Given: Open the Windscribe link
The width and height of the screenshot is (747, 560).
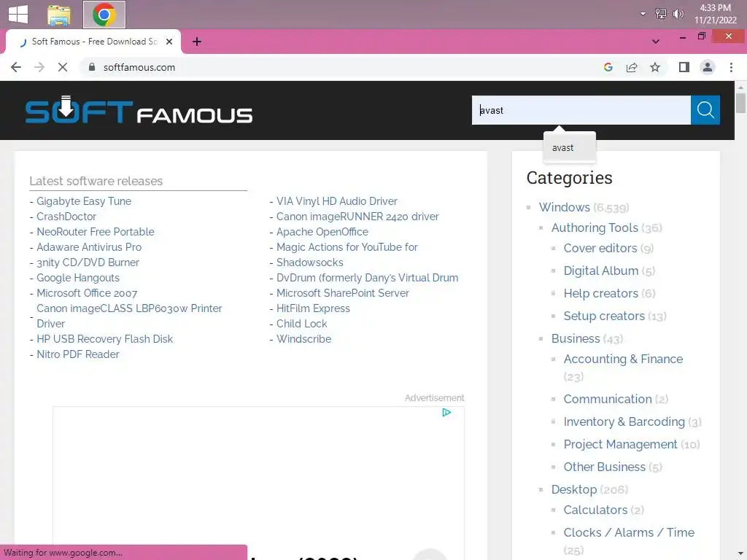Looking at the screenshot, I should coord(304,339).
